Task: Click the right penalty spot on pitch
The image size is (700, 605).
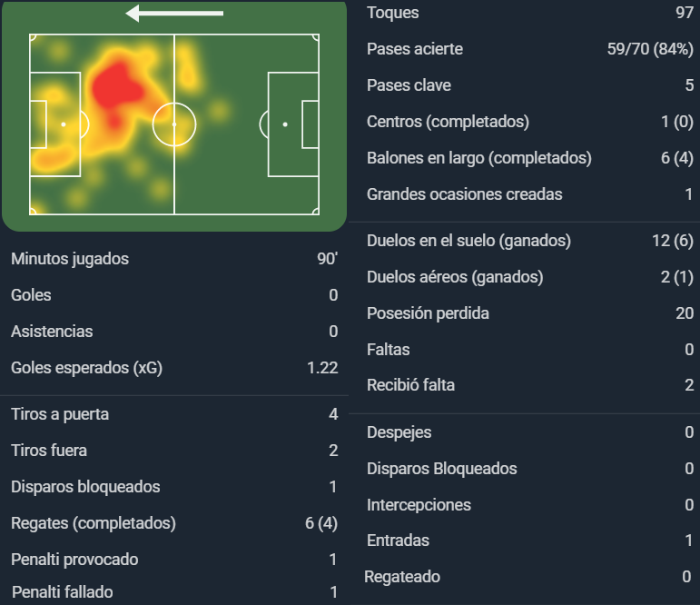Action: [x=285, y=124]
